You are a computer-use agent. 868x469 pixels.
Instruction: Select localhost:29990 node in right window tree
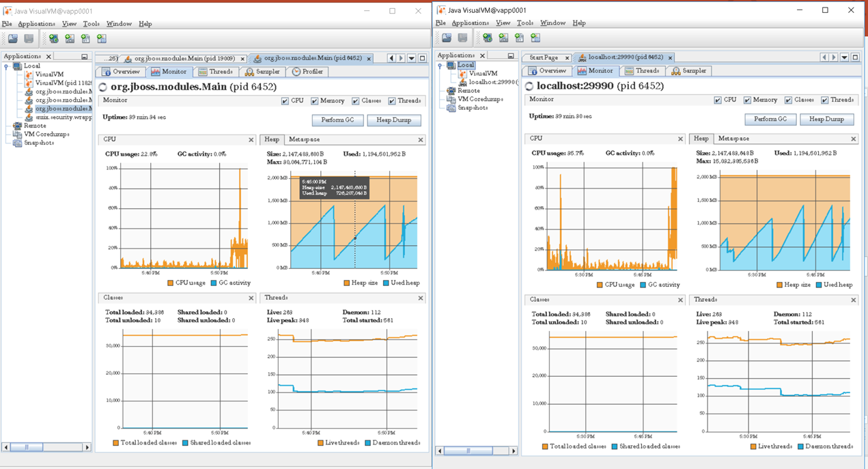point(494,82)
